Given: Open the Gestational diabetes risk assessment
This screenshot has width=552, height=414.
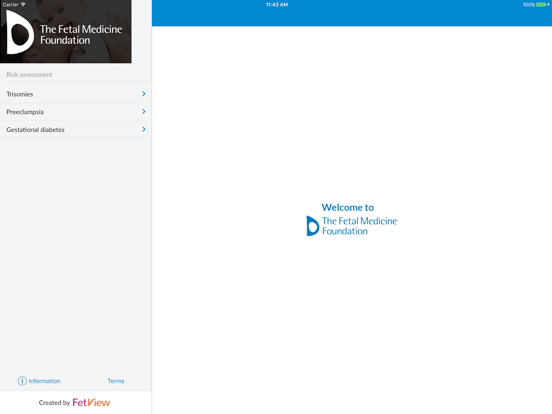Looking at the screenshot, I should [x=76, y=130].
